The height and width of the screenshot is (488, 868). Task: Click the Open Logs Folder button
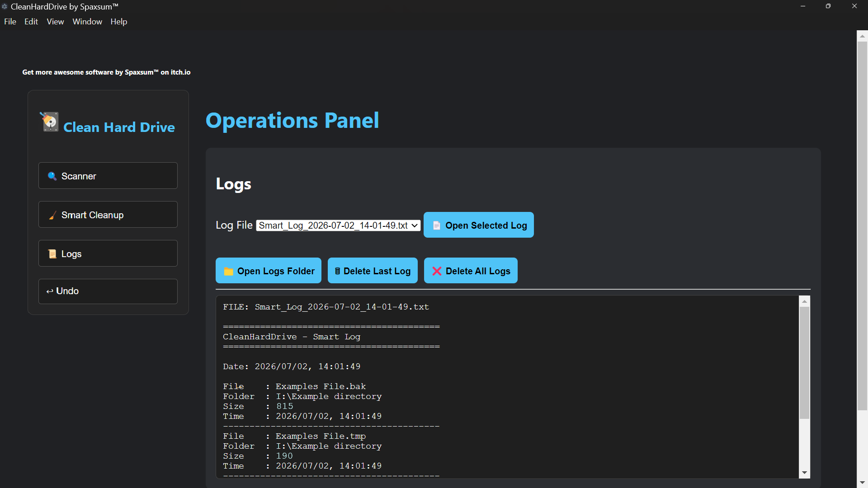269,271
